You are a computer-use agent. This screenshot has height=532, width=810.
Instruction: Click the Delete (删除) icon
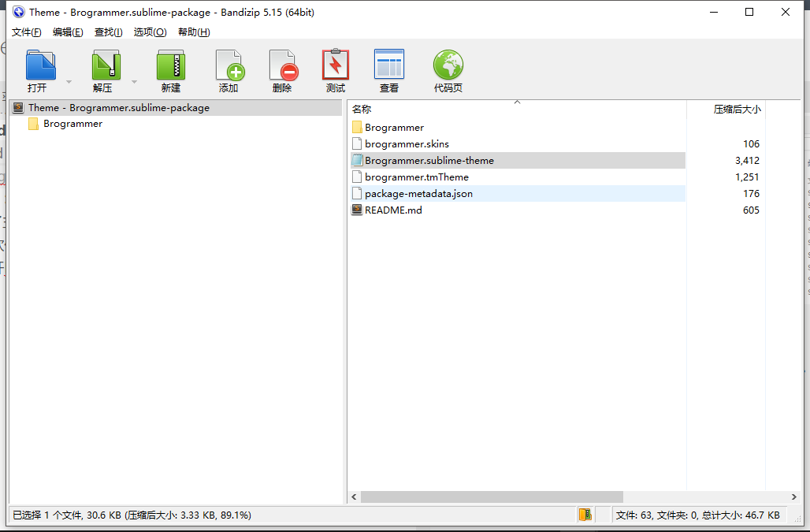(283, 65)
